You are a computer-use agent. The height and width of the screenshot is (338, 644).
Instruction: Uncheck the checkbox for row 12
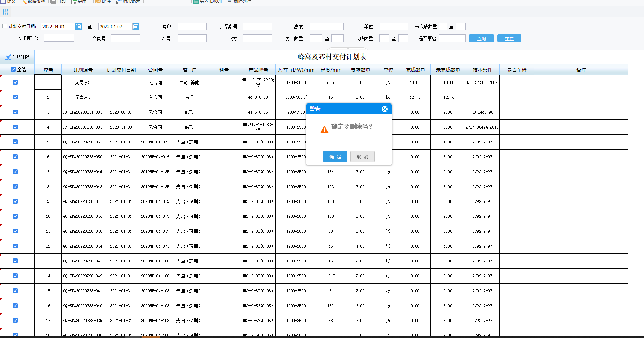click(x=15, y=246)
